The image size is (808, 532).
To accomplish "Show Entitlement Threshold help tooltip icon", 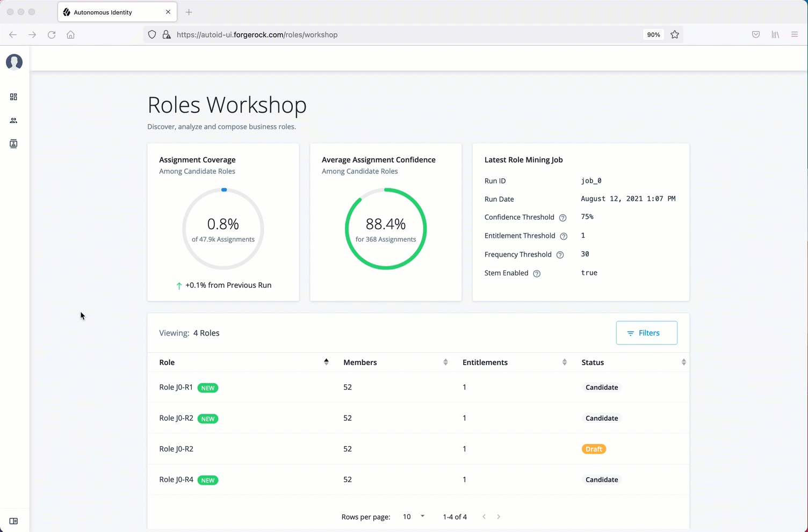I will [564, 236].
